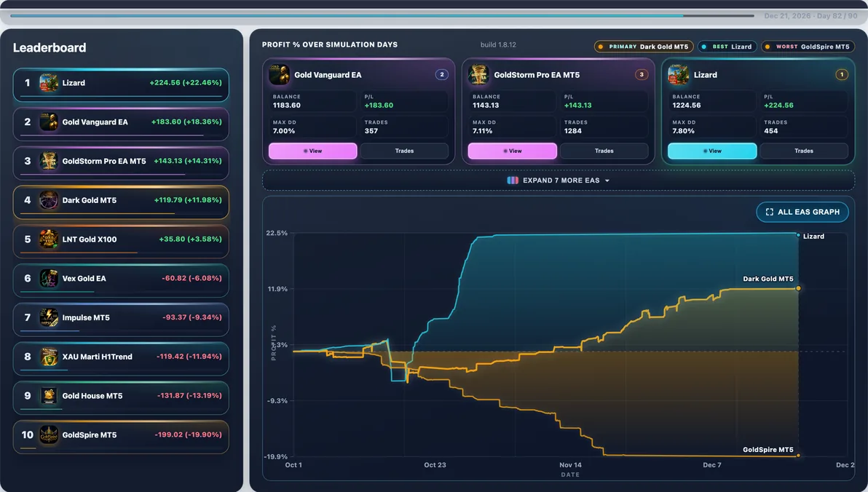Click rank badge 1 on Lizard card

(x=842, y=74)
